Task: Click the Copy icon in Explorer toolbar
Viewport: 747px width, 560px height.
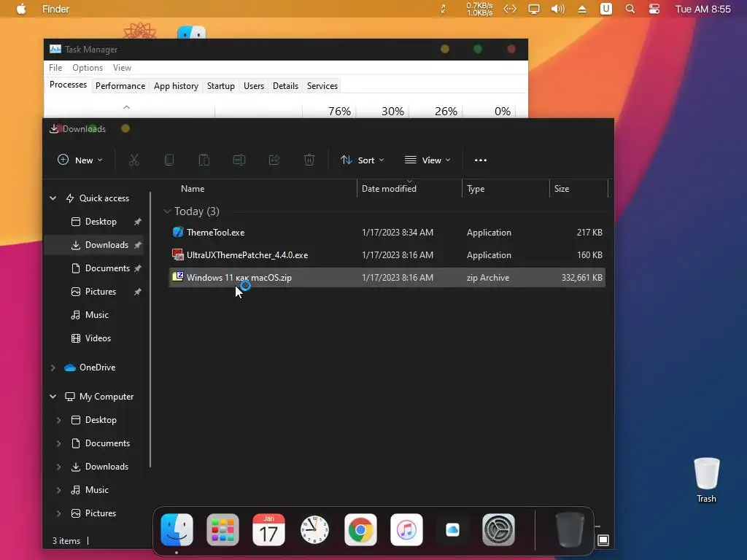Action: (x=169, y=160)
